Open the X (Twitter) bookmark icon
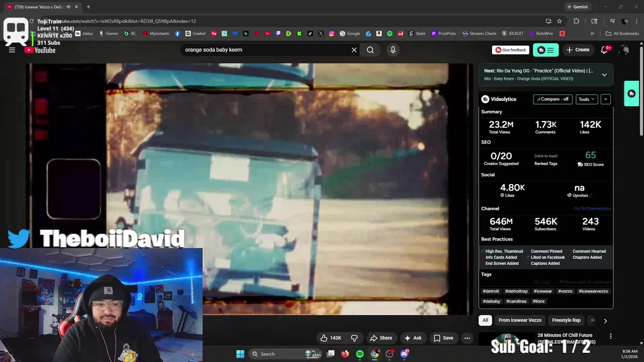This screenshot has height=362, width=644. coord(321,34)
